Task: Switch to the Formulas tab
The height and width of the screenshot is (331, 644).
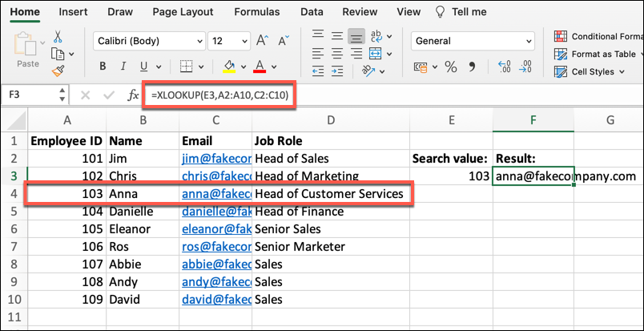Action: click(257, 12)
